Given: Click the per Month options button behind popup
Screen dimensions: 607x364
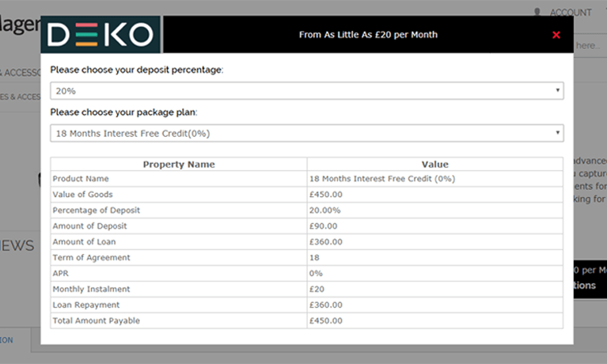Looking at the screenshot, I should pos(590,279).
